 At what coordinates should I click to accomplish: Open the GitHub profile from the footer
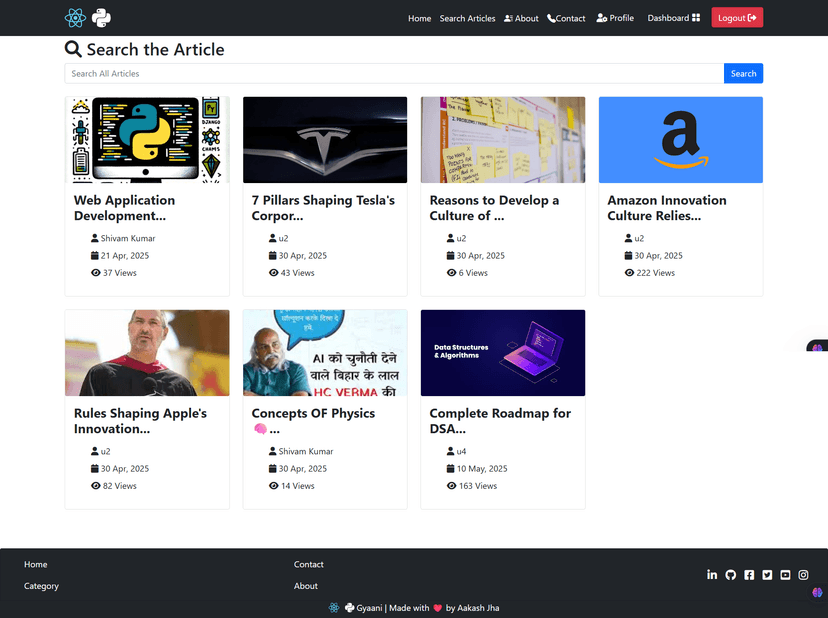730,574
